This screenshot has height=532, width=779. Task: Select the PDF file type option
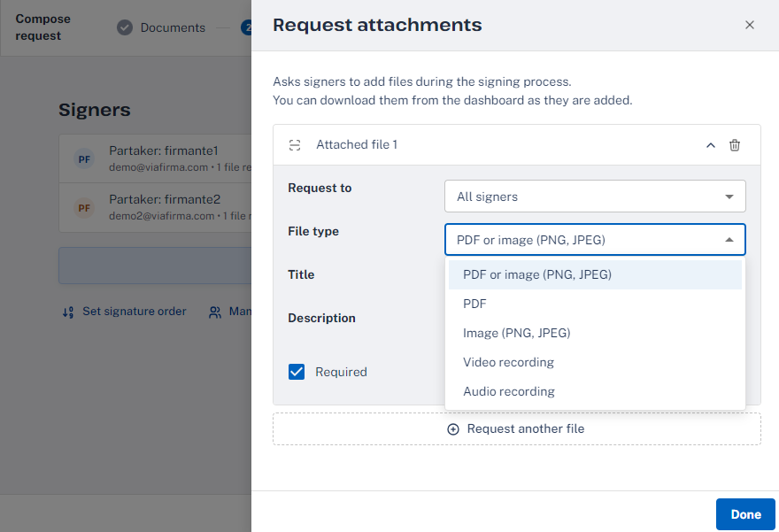pos(595,304)
